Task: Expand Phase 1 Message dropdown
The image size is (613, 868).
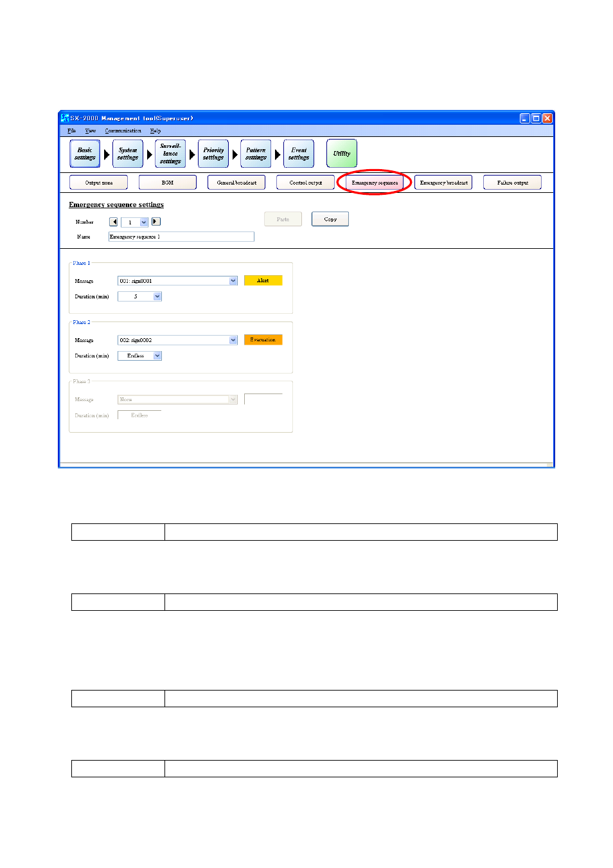Action: pos(233,281)
